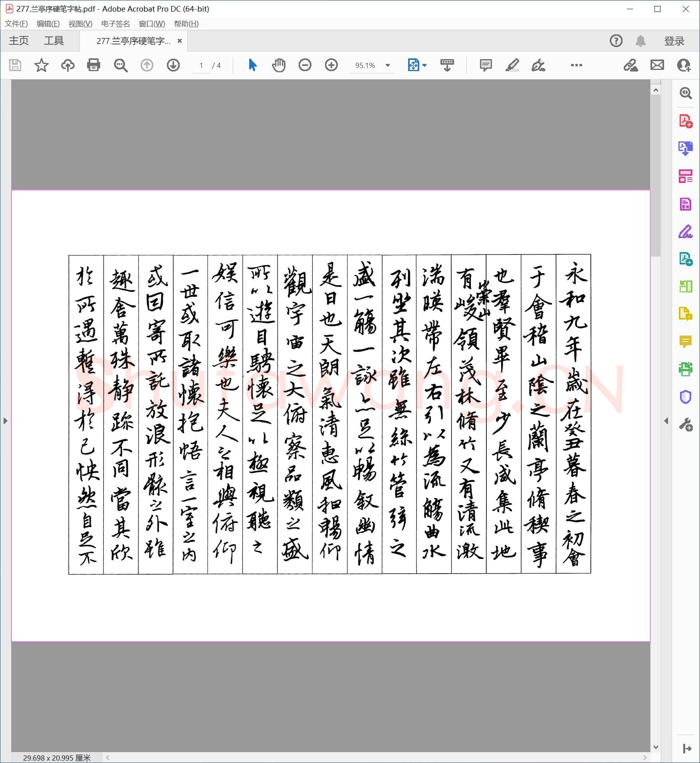700x763 pixels.
Task: Go to the next page with down arrow
Action: [x=173, y=65]
